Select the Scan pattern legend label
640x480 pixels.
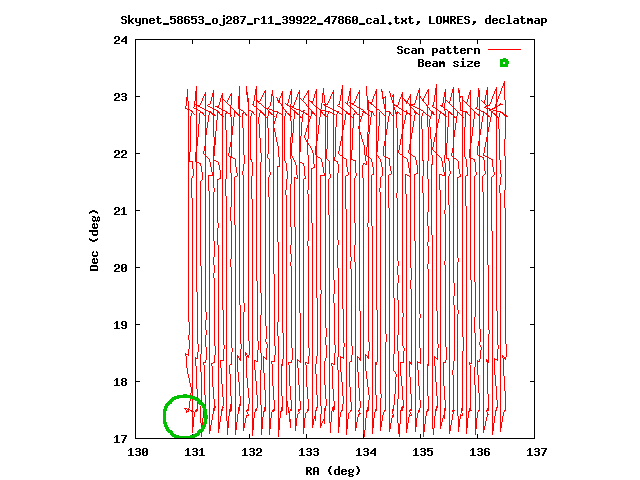pyautogui.click(x=438, y=50)
